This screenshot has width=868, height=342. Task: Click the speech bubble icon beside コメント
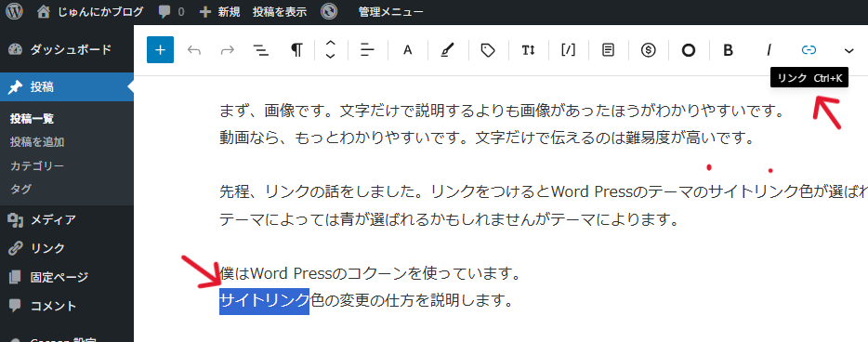[x=16, y=306]
